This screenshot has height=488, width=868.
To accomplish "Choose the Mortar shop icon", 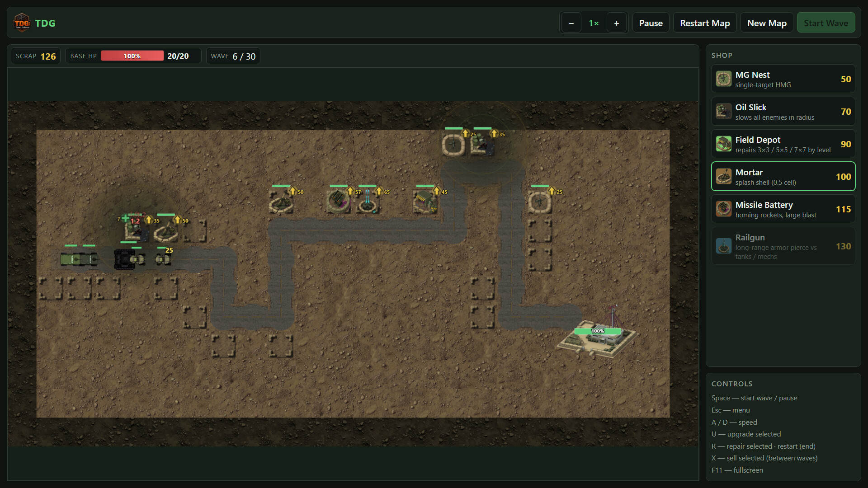I will (723, 177).
